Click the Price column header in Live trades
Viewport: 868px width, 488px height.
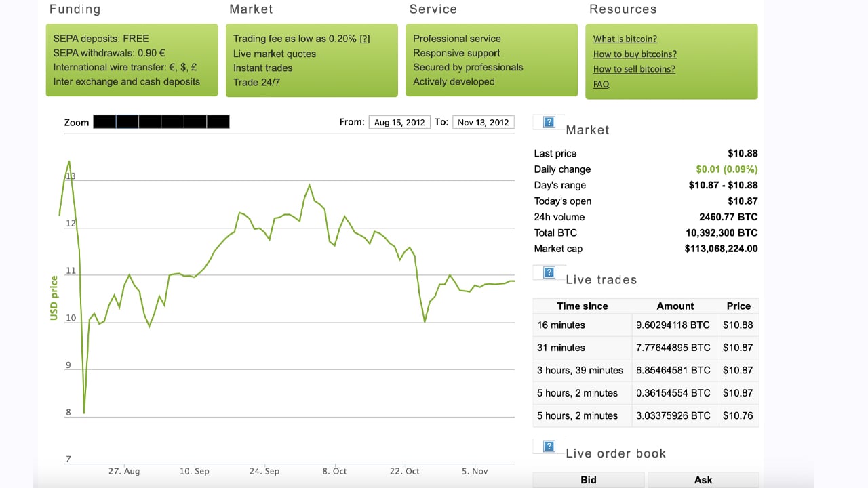738,306
